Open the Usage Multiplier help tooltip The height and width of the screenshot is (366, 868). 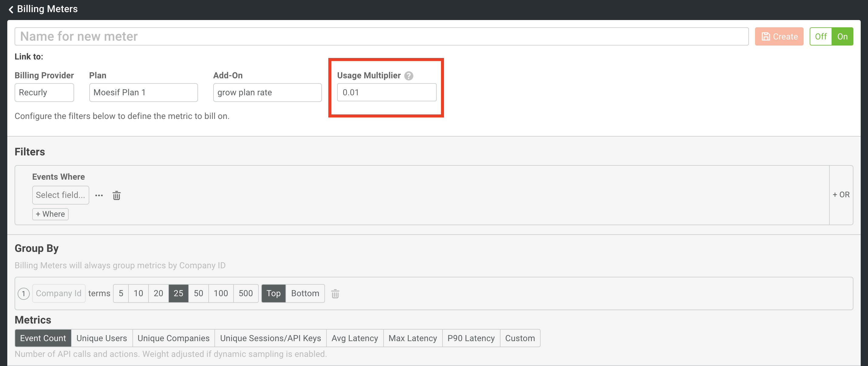click(409, 76)
